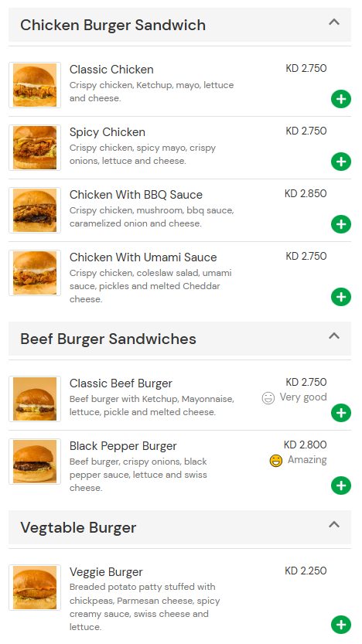The image size is (362, 644).
Task: Collapse the Chicken Burger Sandwich section chevron
Action: tap(334, 22)
